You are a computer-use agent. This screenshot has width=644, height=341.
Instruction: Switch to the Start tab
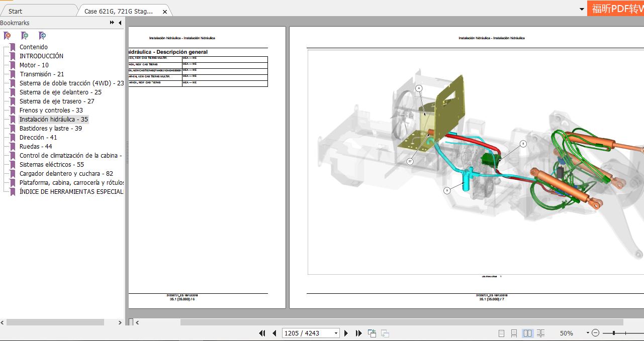click(15, 11)
